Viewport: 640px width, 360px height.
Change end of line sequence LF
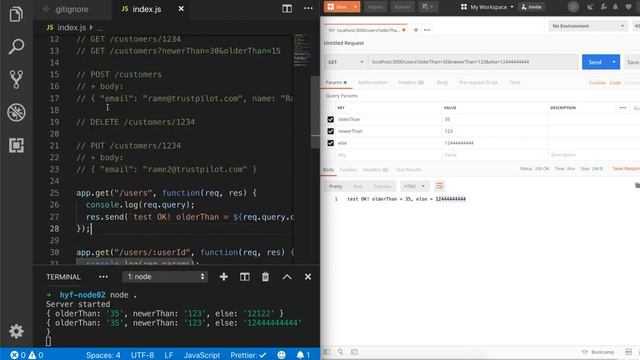169,355
